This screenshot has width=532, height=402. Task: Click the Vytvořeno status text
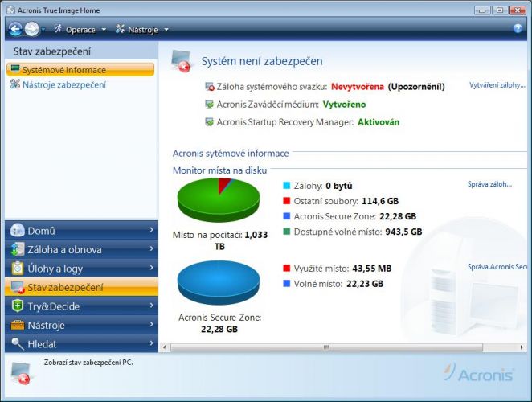344,105
